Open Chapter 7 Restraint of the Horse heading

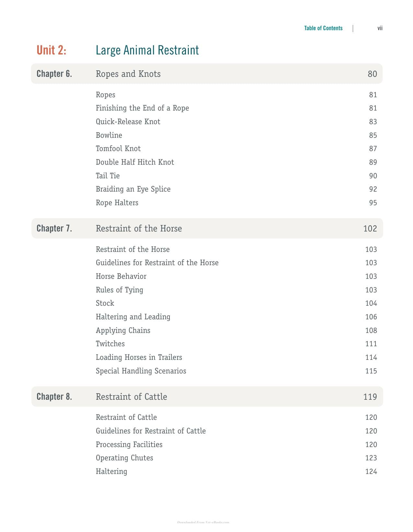(x=207, y=228)
